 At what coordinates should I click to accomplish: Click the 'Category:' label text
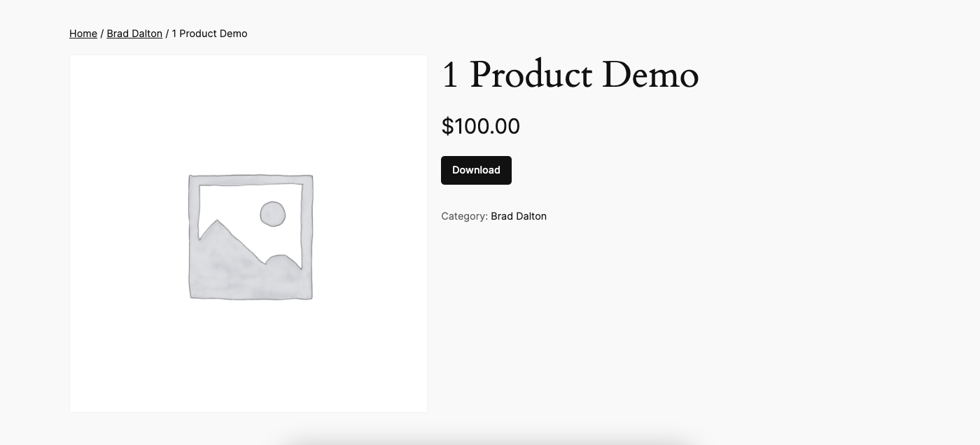pyautogui.click(x=464, y=216)
